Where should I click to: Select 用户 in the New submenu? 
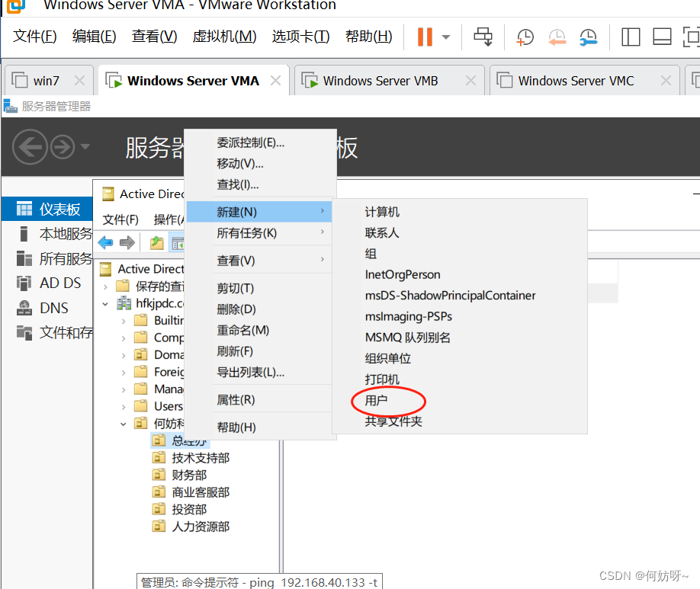point(377,400)
